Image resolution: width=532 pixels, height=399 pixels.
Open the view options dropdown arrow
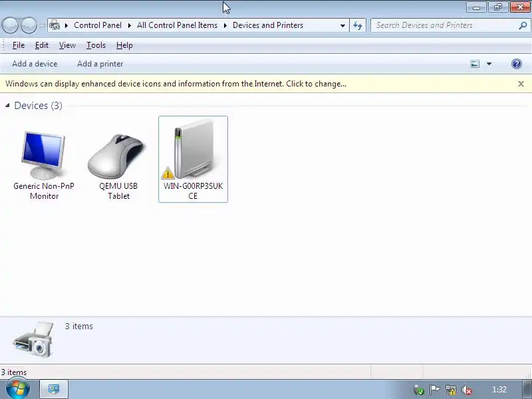489,64
